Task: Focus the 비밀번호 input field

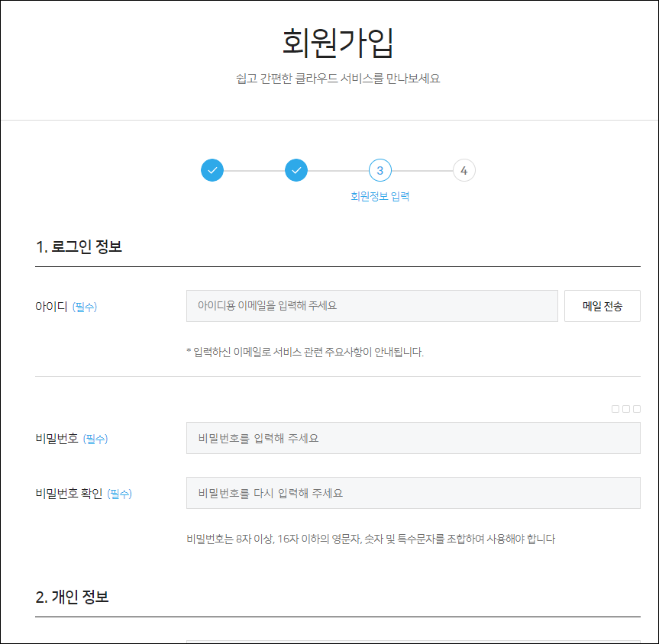Action: pyautogui.click(x=413, y=438)
